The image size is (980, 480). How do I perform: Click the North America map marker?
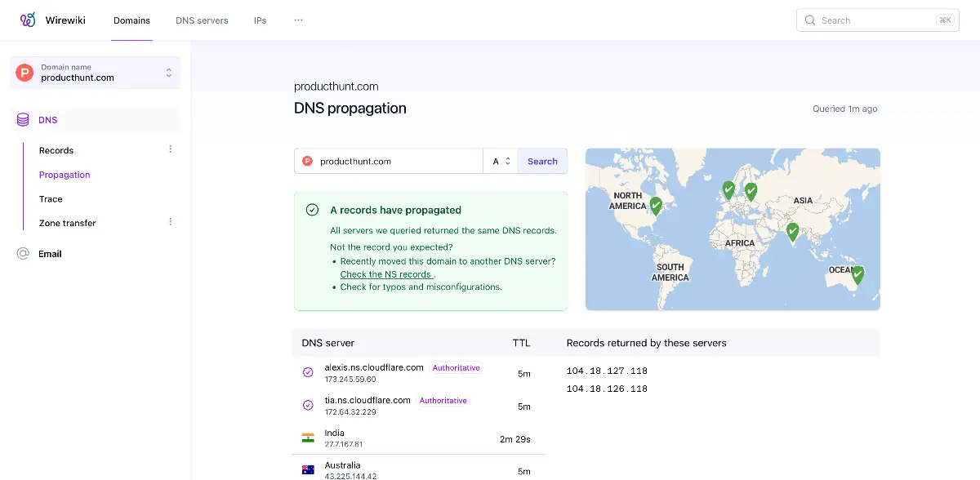(656, 206)
